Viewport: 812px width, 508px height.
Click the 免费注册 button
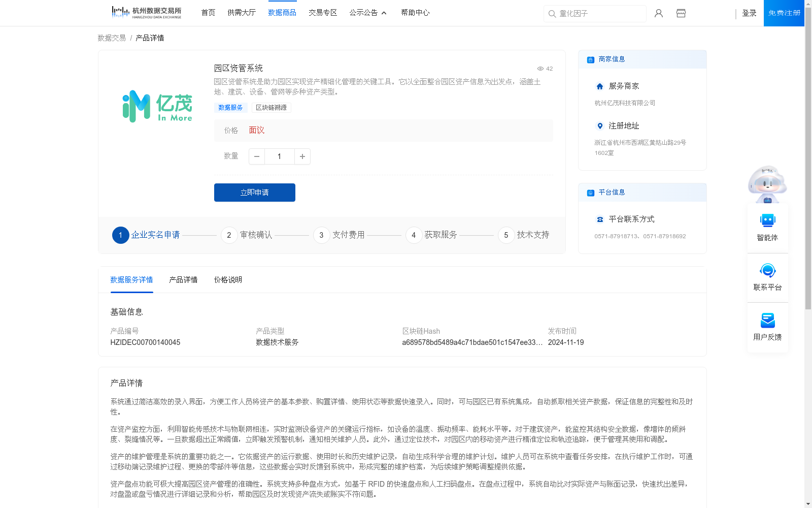(x=784, y=13)
